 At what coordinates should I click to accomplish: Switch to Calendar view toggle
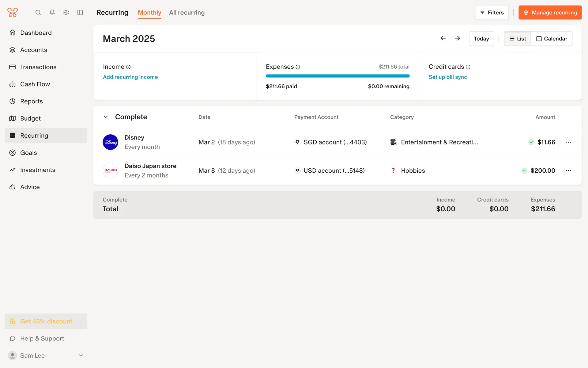pyautogui.click(x=552, y=39)
